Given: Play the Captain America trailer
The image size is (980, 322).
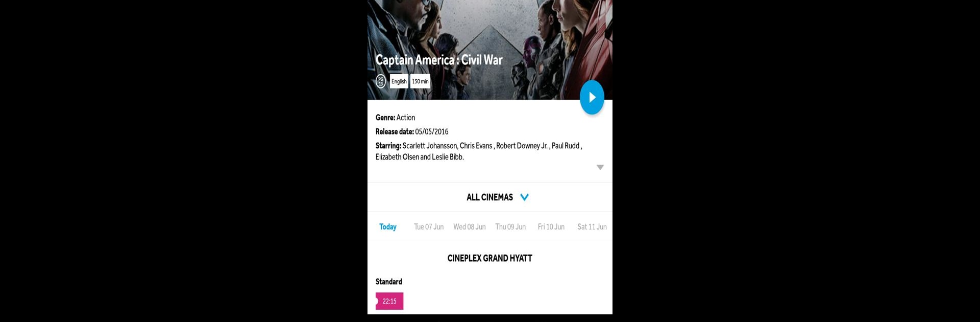Looking at the screenshot, I should click(592, 97).
